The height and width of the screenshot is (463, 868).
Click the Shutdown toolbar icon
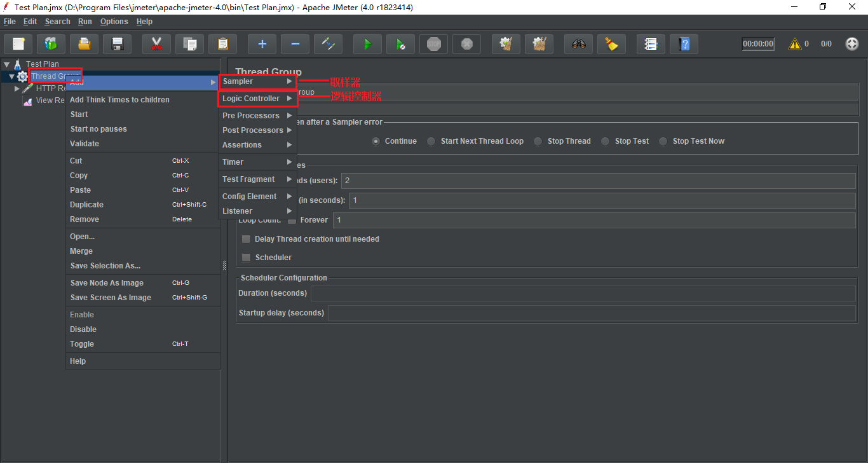(466, 44)
